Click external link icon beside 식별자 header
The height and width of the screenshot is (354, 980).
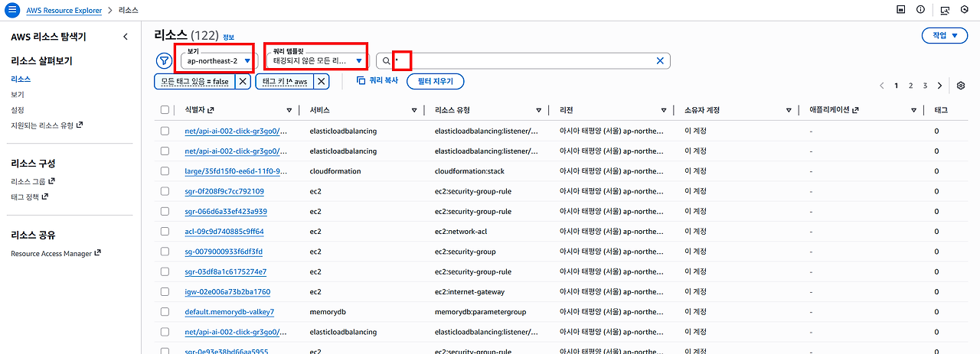211,110
